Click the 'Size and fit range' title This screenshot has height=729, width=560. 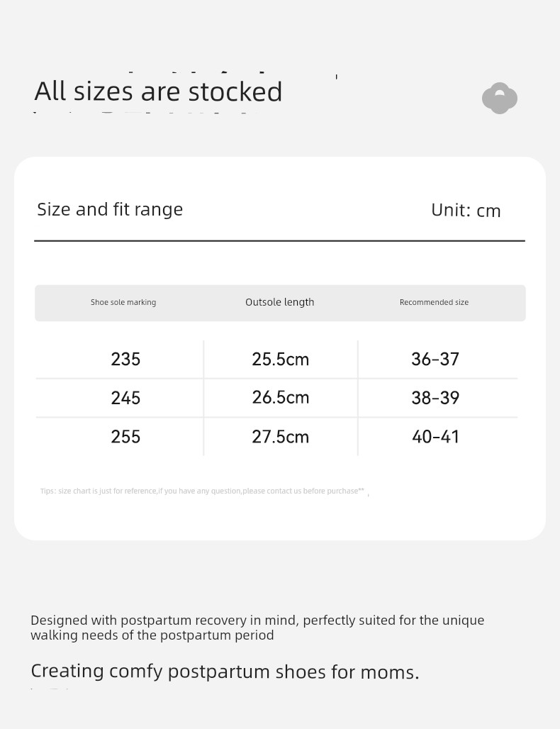tap(110, 210)
